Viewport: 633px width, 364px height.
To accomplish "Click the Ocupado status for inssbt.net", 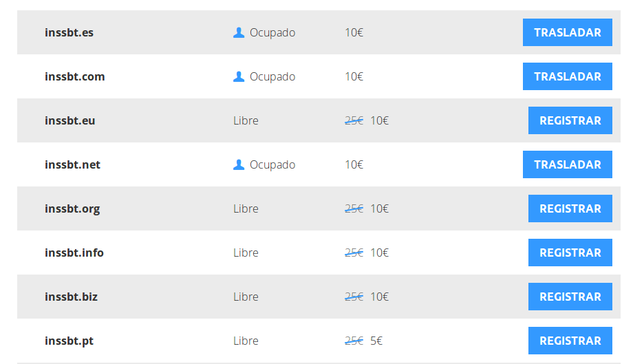I will (272, 164).
